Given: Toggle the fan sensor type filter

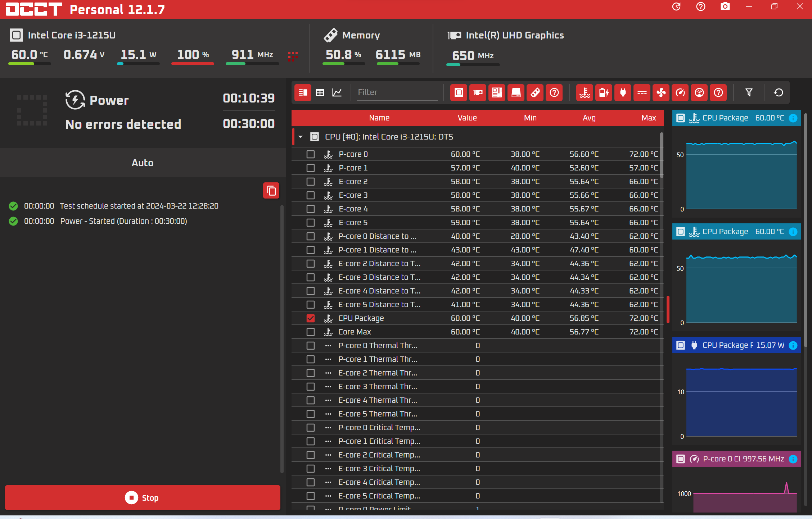Looking at the screenshot, I should (x=661, y=92).
